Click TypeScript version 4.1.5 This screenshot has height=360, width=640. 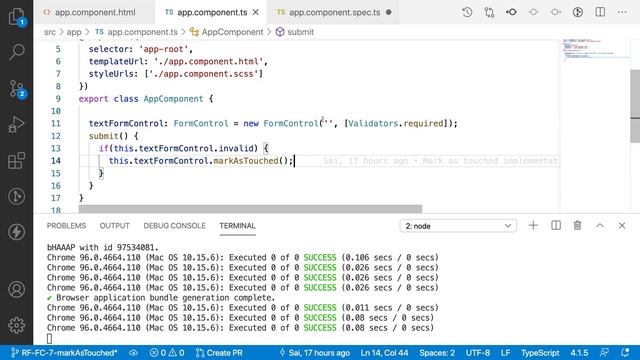coord(579,353)
